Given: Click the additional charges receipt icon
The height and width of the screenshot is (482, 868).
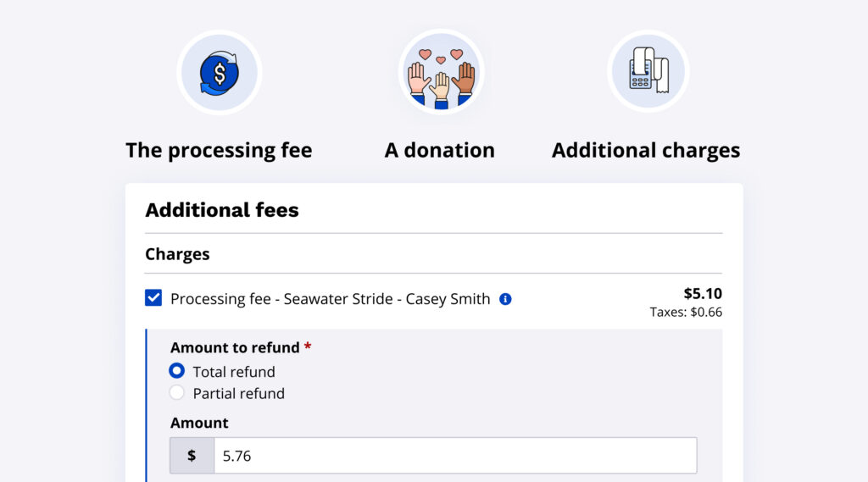Looking at the screenshot, I should pyautogui.click(x=648, y=73).
